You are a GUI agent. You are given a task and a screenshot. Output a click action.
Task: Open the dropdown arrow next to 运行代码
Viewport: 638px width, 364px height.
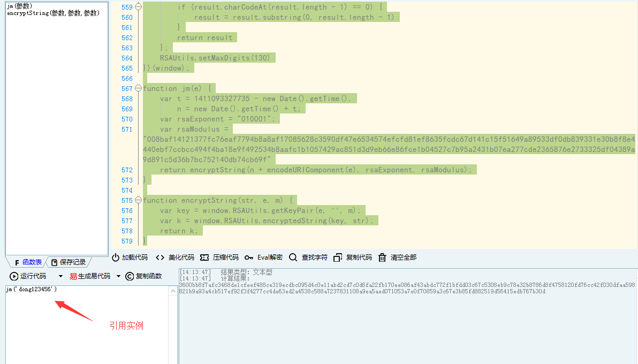(x=60, y=277)
